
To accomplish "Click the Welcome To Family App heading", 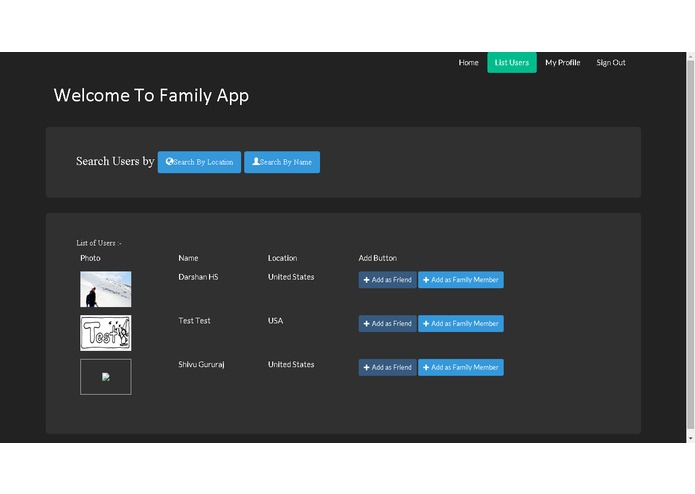I will (151, 96).
